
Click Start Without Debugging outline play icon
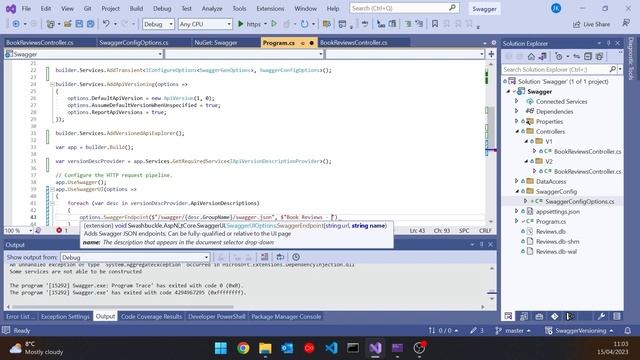point(274,24)
